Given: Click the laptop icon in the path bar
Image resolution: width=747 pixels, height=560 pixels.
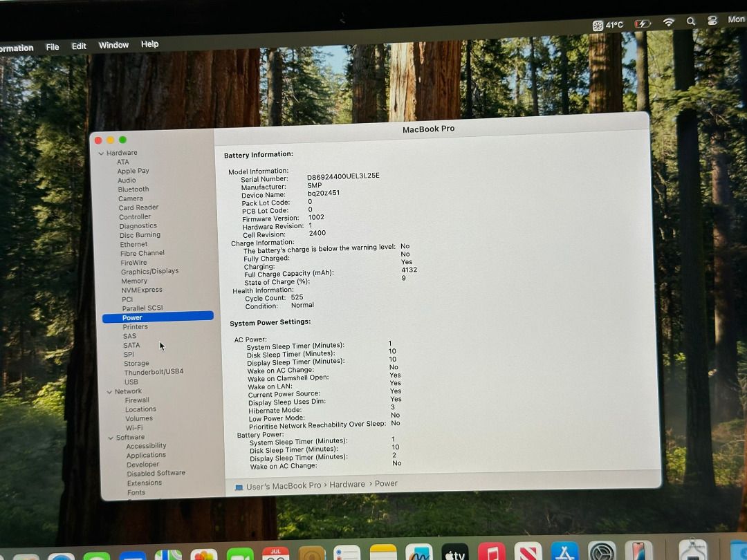Looking at the screenshot, I should [239, 487].
